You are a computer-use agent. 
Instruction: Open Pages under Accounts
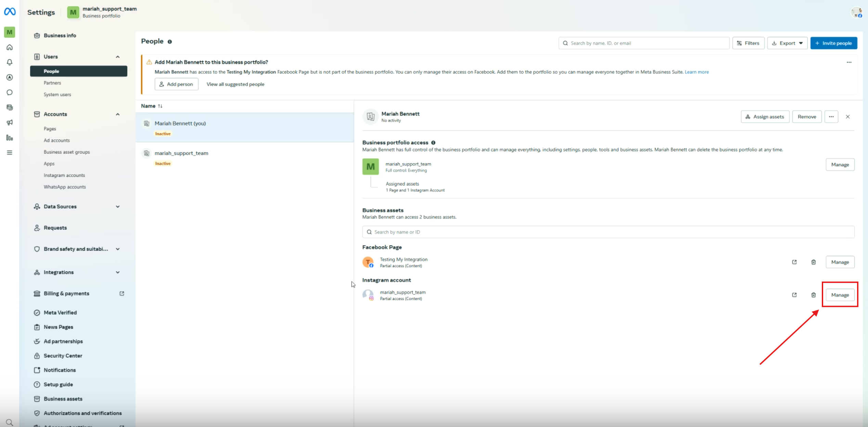(x=50, y=129)
